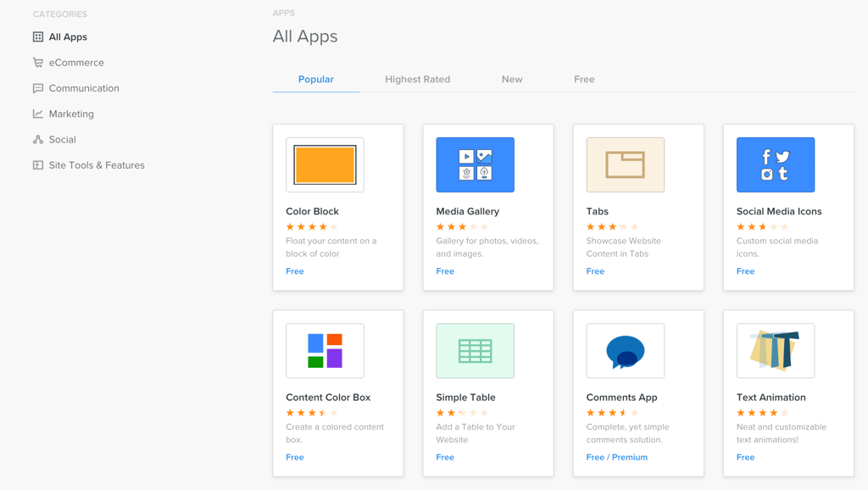
Task: Click Free price under Content Color Box
Action: (x=295, y=457)
